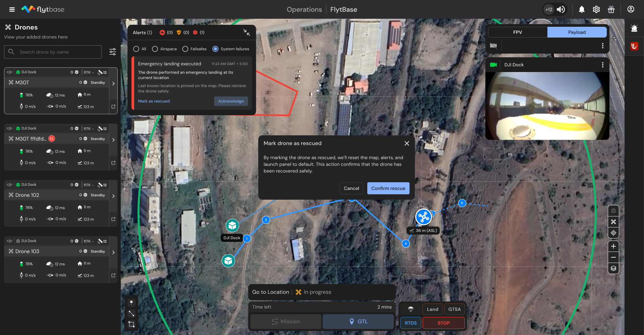
Task: Collapse the Alerts panel
Action: (247, 32)
